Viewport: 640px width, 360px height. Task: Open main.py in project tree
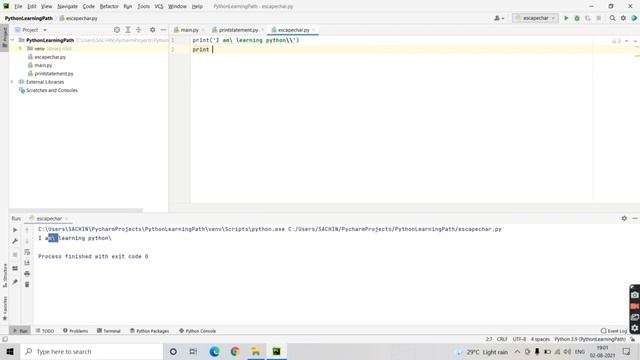coord(43,65)
